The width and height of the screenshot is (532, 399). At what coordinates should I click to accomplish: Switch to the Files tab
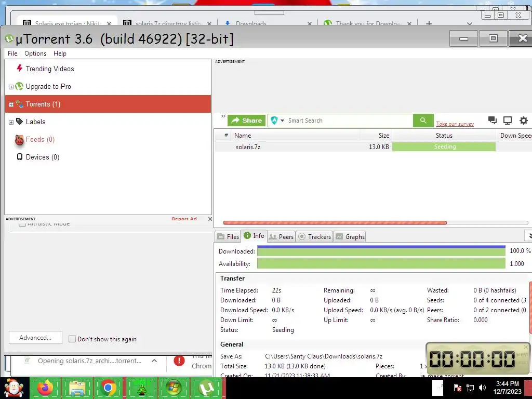[x=228, y=236]
